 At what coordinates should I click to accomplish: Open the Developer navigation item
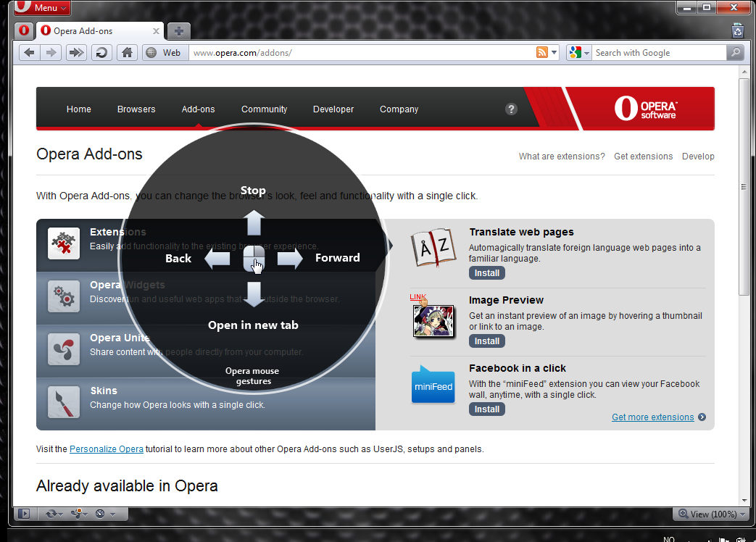pyautogui.click(x=333, y=109)
